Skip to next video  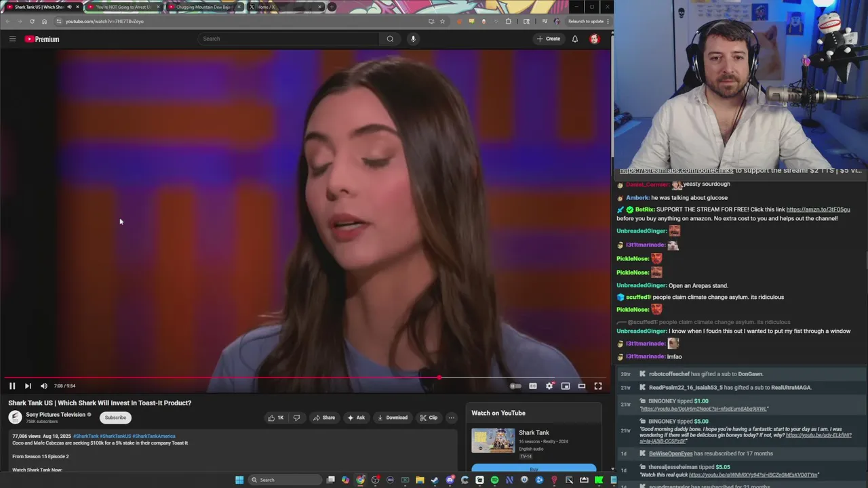pos(28,386)
